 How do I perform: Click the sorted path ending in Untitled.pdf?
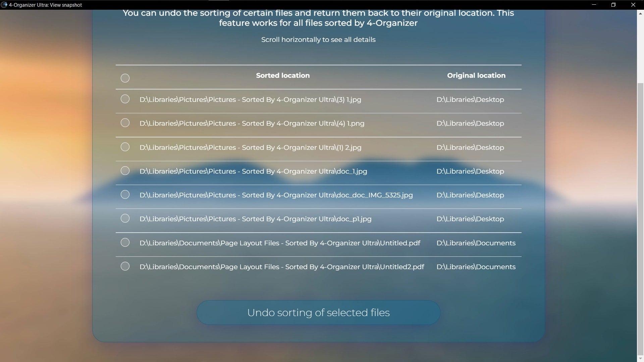pyautogui.click(x=280, y=243)
